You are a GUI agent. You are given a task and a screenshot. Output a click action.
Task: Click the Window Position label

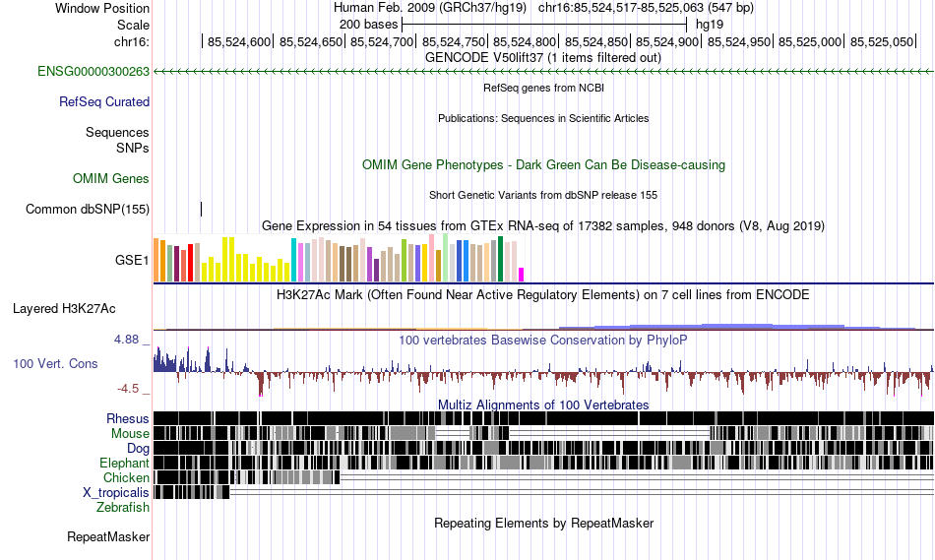(x=102, y=8)
